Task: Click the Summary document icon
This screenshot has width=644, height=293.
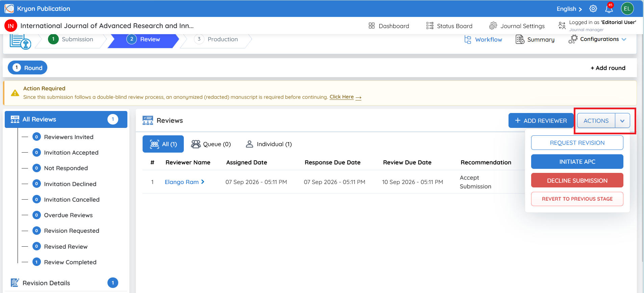Action: 520,40
